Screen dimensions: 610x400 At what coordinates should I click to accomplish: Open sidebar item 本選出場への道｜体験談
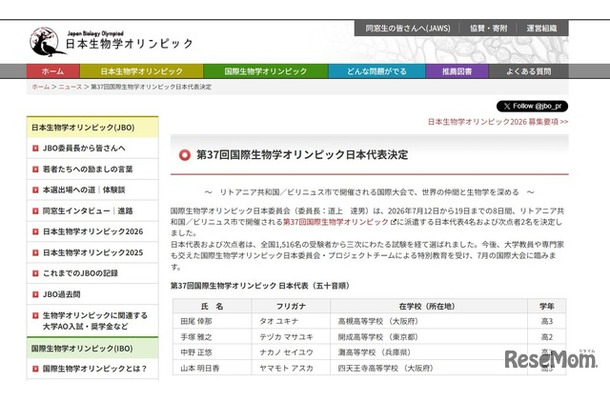pos(93,190)
